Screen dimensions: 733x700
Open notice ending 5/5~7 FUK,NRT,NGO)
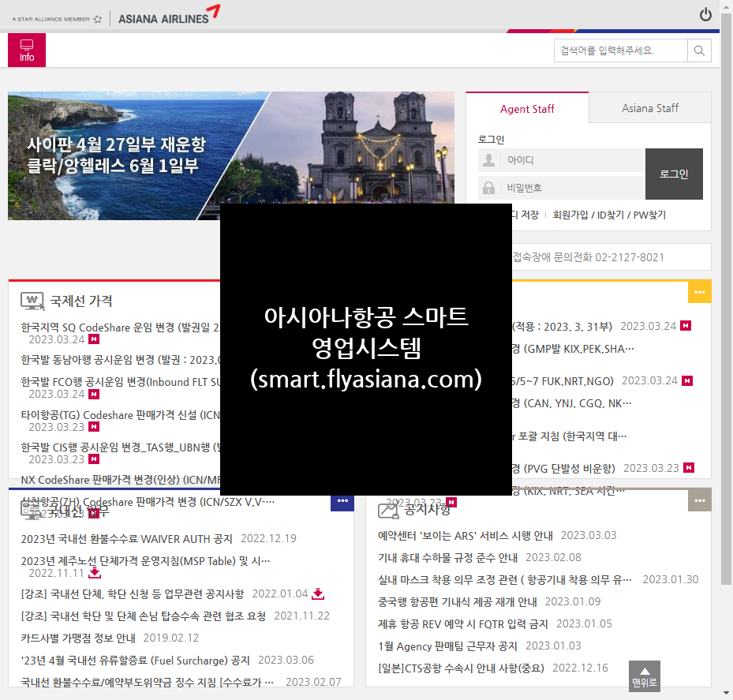click(x=563, y=381)
